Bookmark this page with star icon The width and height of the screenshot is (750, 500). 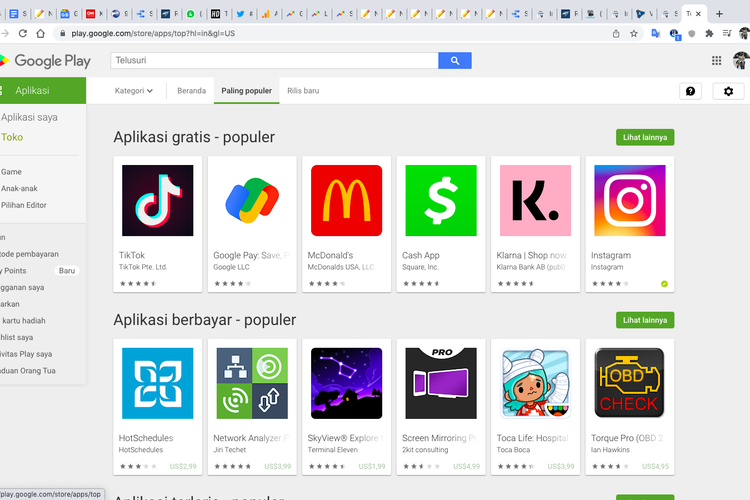(634, 33)
